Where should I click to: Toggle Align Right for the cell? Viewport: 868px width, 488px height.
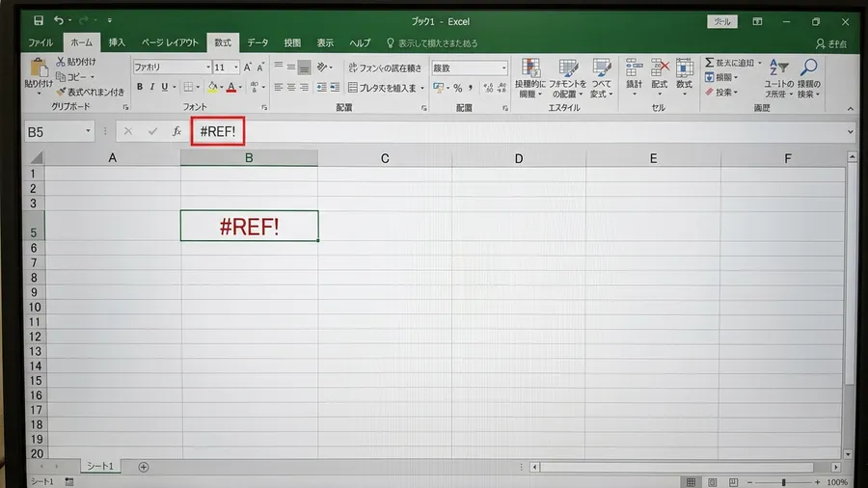[x=304, y=87]
